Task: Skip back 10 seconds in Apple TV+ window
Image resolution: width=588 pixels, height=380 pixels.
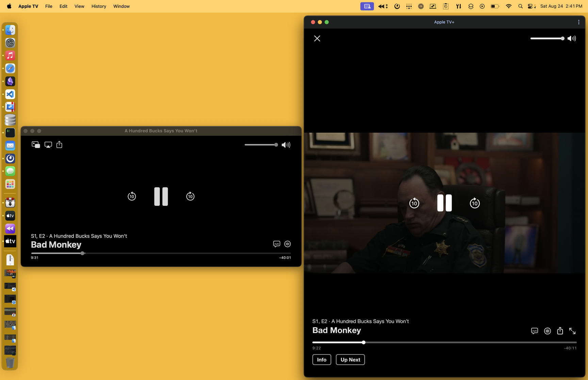Action: [x=414, y=203]
